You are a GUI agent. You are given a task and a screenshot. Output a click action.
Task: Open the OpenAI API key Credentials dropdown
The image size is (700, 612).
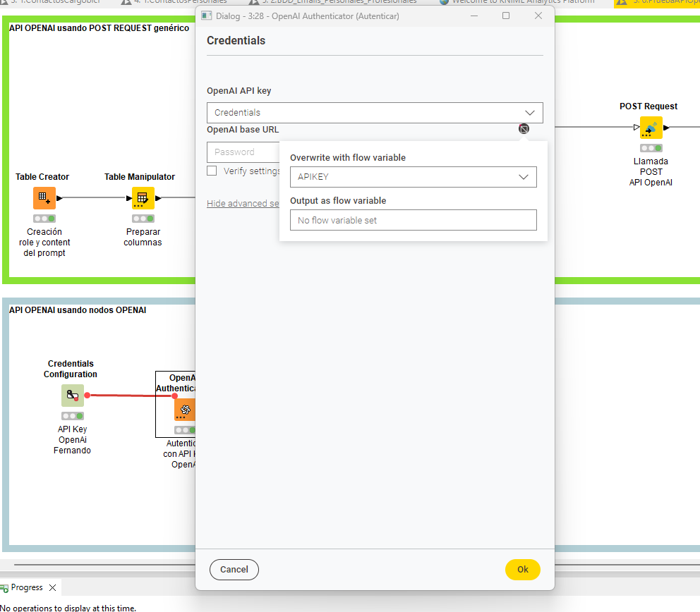tap(375, 113)
